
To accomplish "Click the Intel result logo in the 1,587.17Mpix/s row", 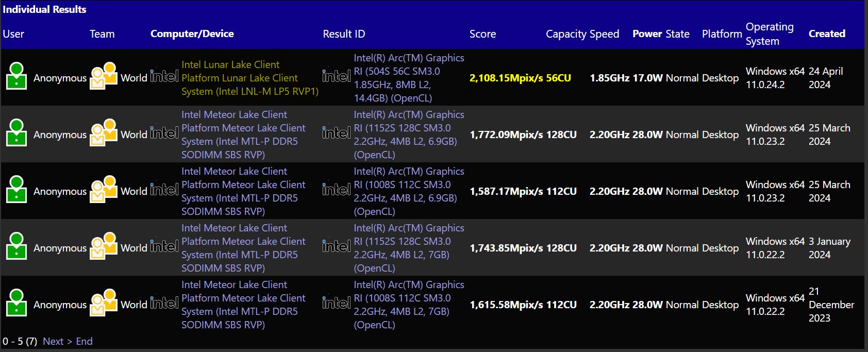I will [337, 190].
